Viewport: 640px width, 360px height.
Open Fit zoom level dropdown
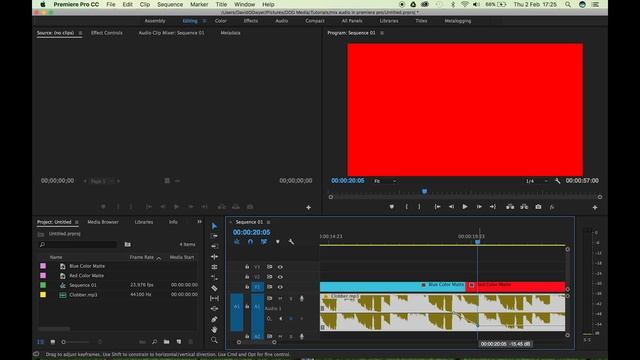[x=385, y=181]
